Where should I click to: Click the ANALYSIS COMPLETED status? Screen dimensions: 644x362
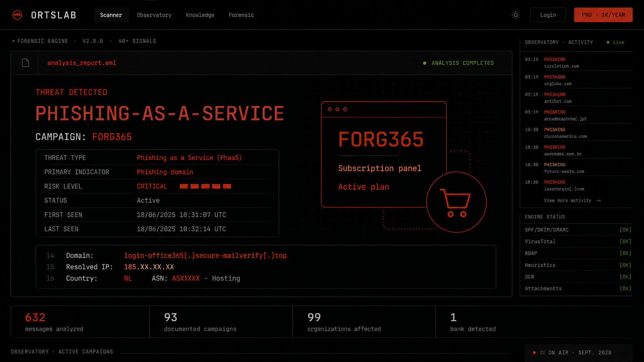coord(458,63)
